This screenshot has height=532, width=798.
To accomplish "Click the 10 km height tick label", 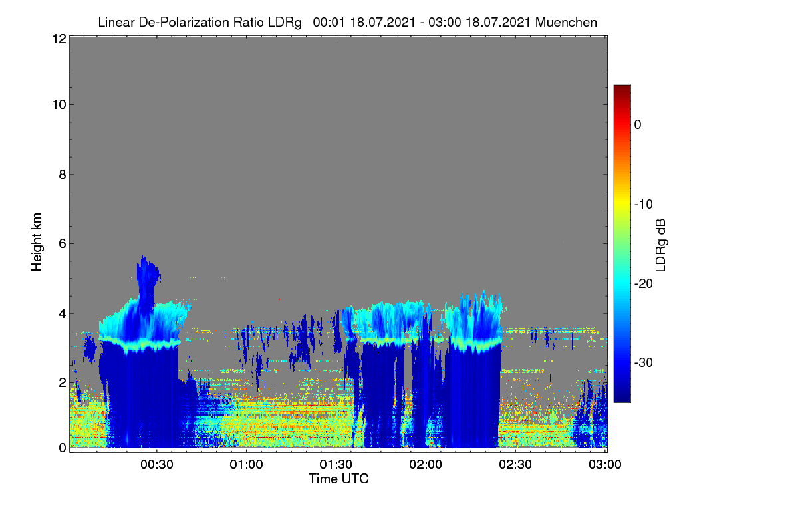I will point(57,104).
